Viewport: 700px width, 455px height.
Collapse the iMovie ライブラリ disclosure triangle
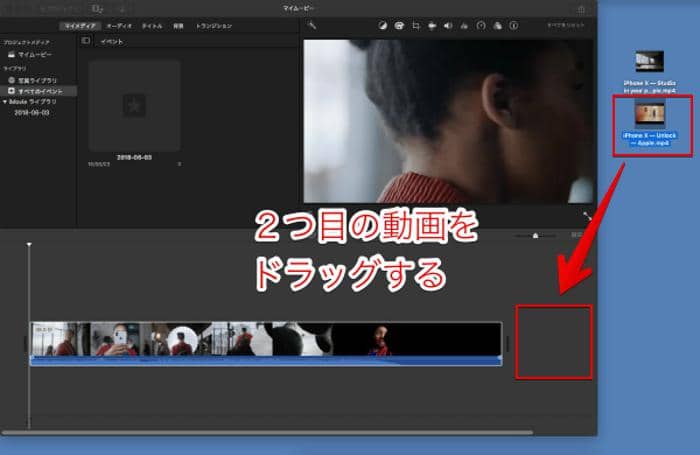tap(5, 102)
